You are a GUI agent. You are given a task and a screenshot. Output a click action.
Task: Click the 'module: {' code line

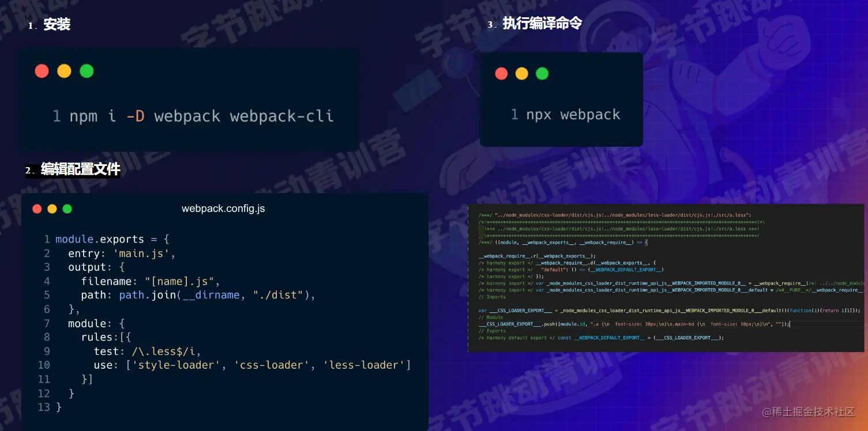click(x=96, y=323)
